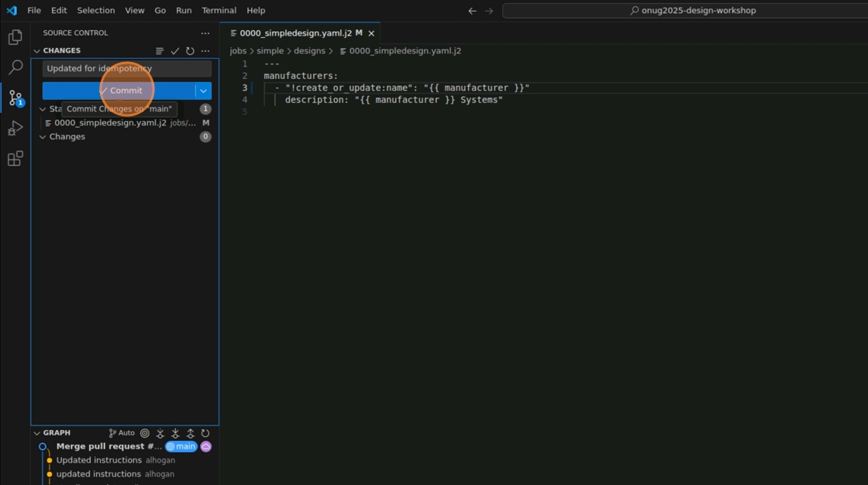Click the commit message input field
The image size is (868, 485).
point(126,68)
